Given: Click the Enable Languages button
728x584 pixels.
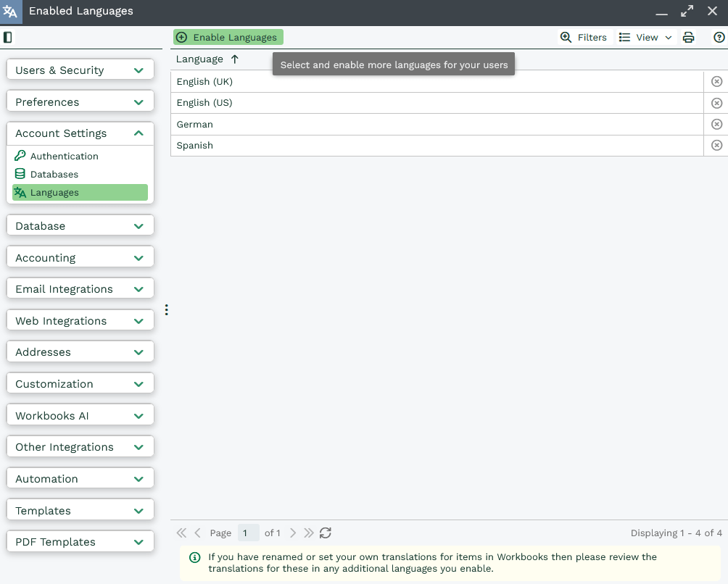Looking at the screenshot, I should pyautogui.click(x=228, y=38).
